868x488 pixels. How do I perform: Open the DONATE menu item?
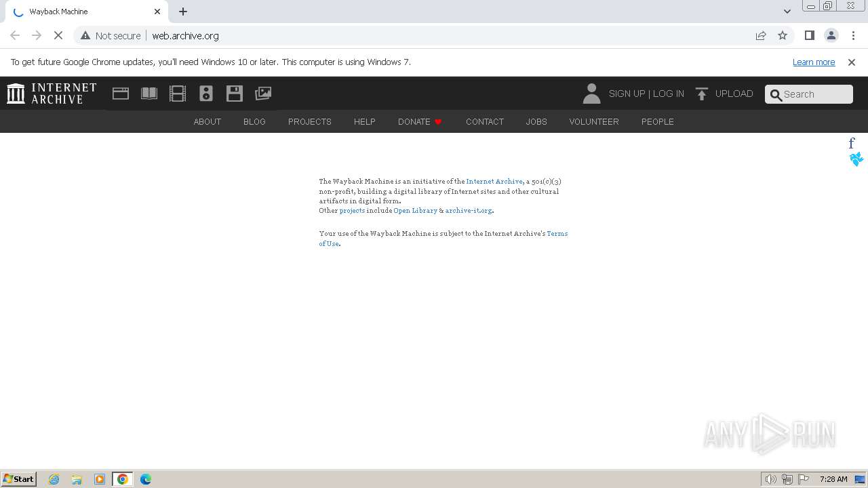tap(420, 121)
